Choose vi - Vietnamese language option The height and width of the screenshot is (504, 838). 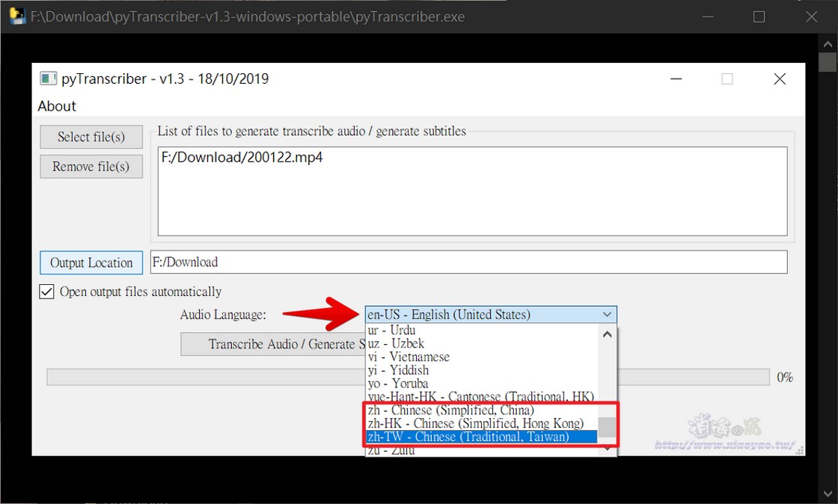(482, 357)
